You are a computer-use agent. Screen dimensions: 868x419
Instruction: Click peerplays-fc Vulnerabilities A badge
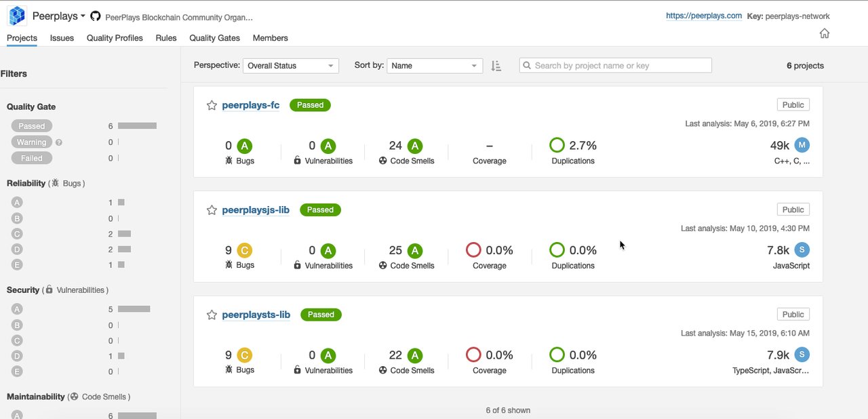coord(328,146)
